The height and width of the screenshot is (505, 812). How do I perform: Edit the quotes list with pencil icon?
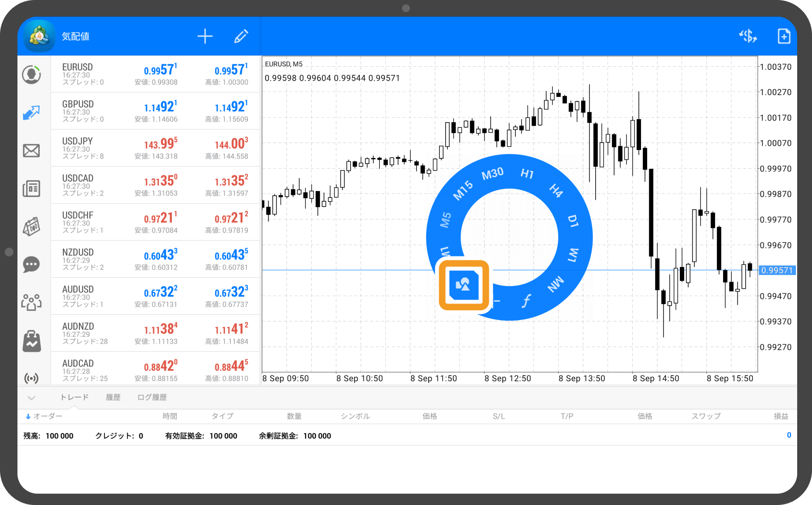pos(241,36)
